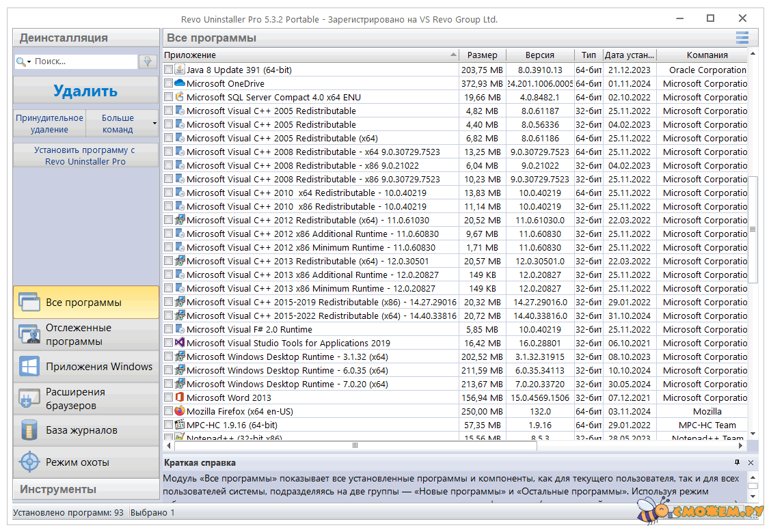Select the Mozilla Firefox (x64 en-US) row
Image resolution: width=771 pixels, height=532 pixels.
click(x=455, y=411)
